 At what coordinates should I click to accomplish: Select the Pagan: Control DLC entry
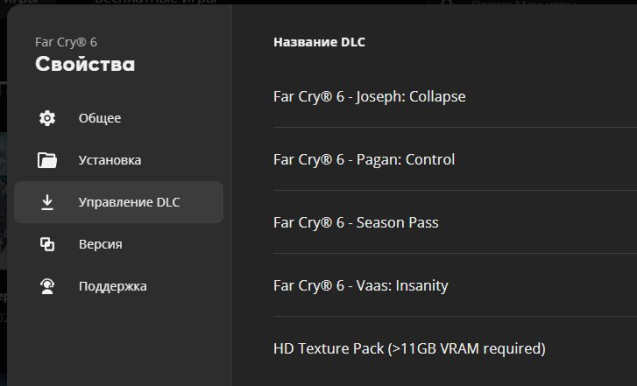click(455, 159)
